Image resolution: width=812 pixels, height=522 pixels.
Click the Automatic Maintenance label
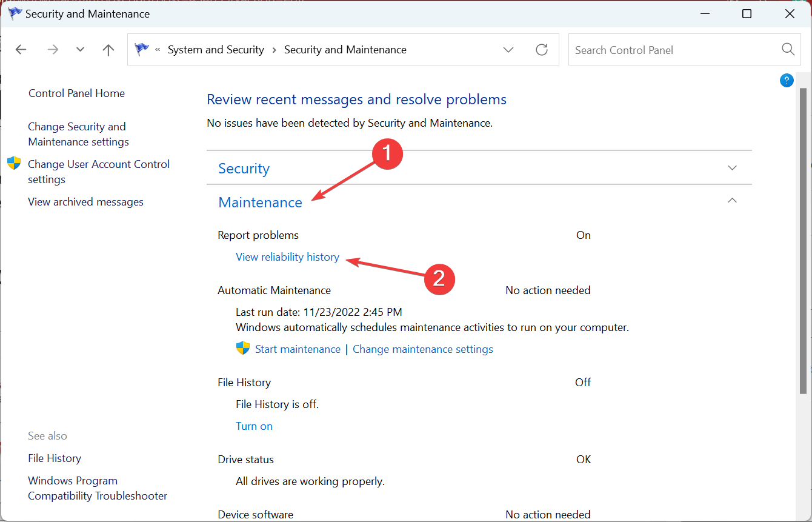click(x=274, y=290)
